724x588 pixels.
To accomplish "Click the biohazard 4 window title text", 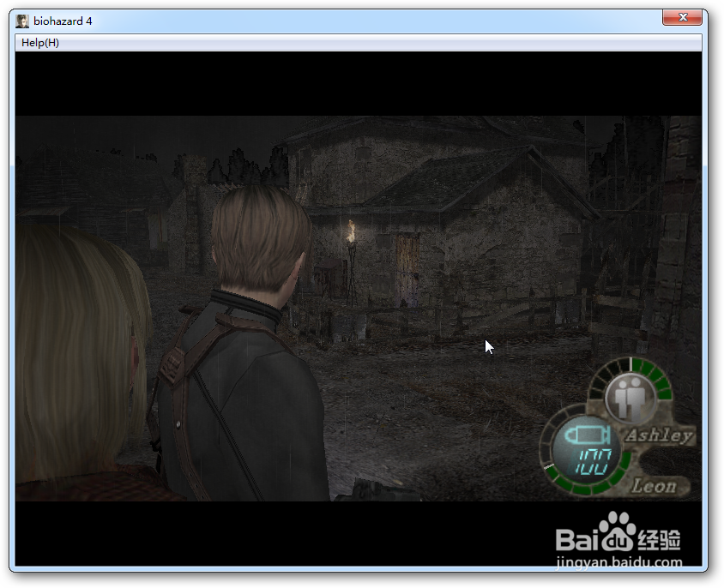I will click(63, 21).
